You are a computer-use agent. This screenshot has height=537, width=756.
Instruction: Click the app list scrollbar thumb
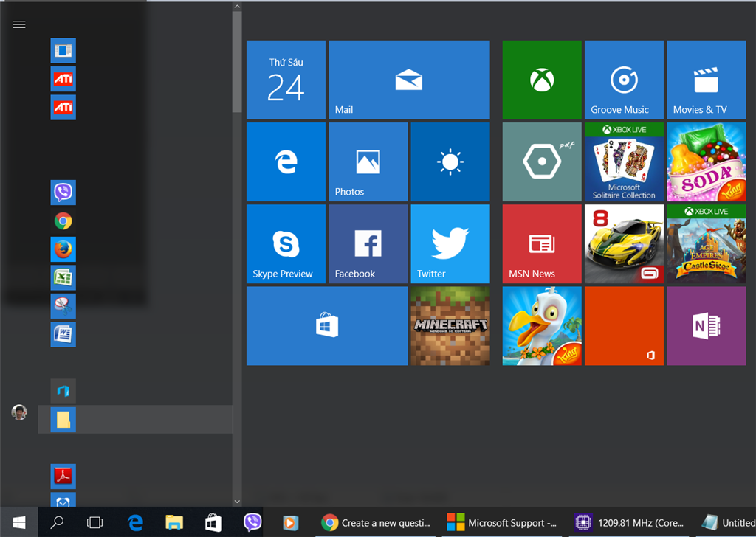237,62
